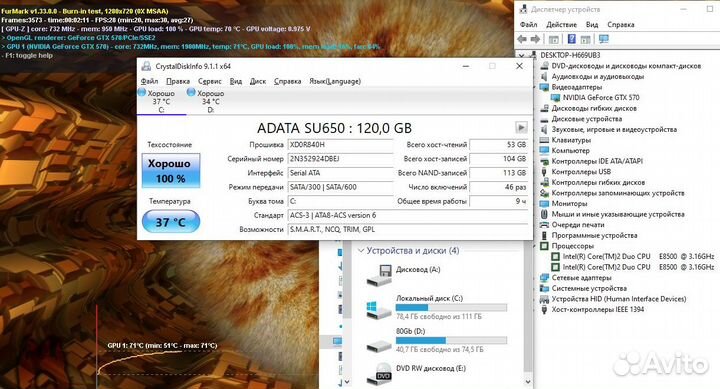
Task: Select the DVD RW дисковод (E:) icon
Action: pos(380,374)
